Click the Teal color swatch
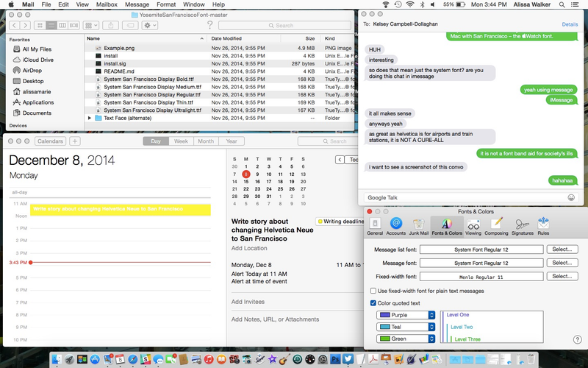Viewport: 588px width, 368px height. click(x=384, y=327)
